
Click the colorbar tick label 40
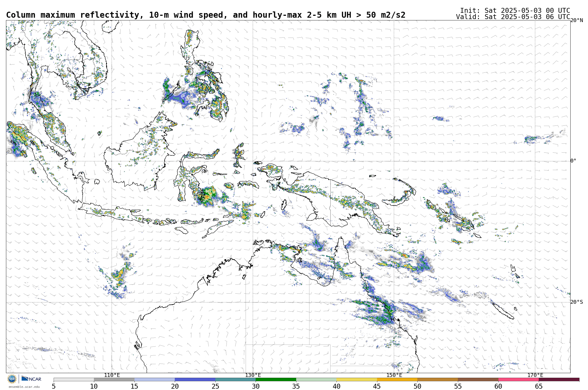click(x=336, y=386)
